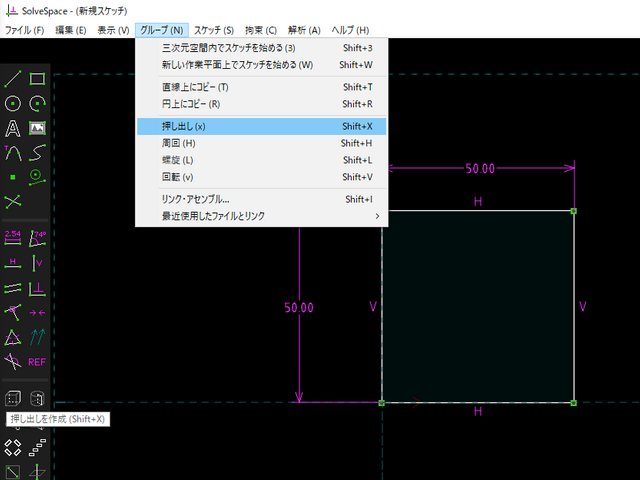
Task: Open the ファイル (F) menu
Action: [x=24, y=30]
